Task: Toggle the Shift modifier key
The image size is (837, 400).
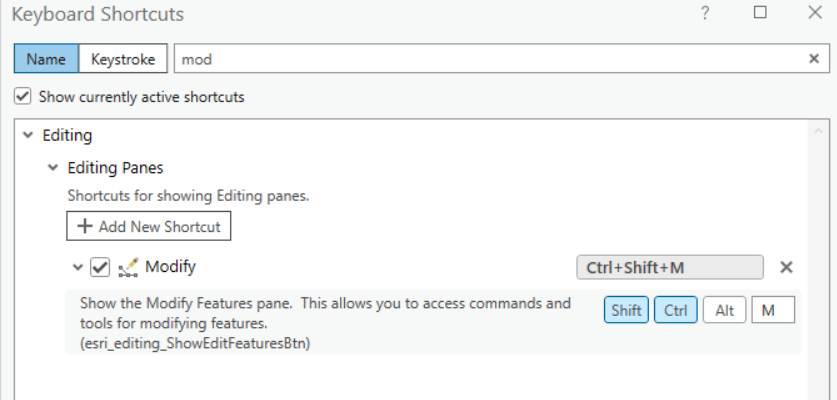Action: tap(626, 310)
